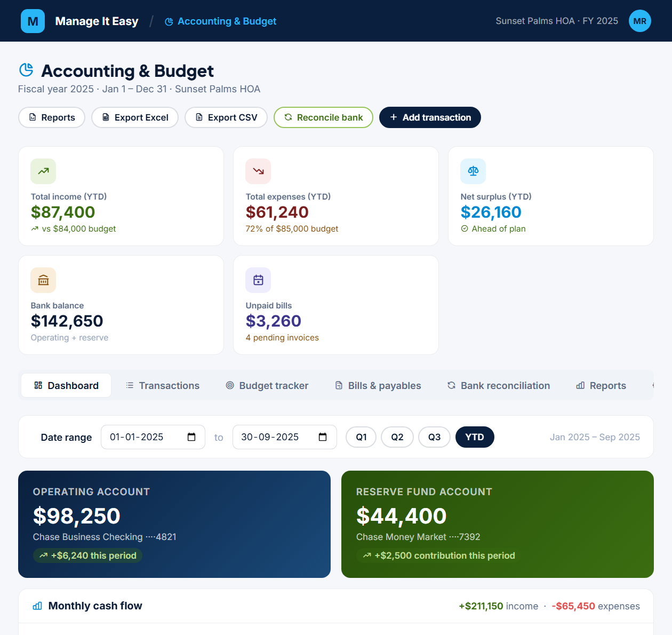The height and width of the screenshot is (635, 672).
Task: Click Chase Money Market ····7392 text
Action: (x=418, y=537)
